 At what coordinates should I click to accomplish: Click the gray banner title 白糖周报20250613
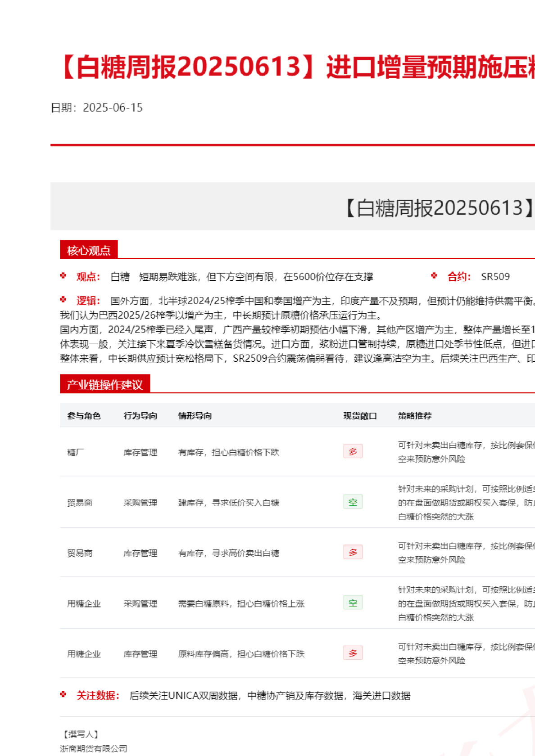439,208
